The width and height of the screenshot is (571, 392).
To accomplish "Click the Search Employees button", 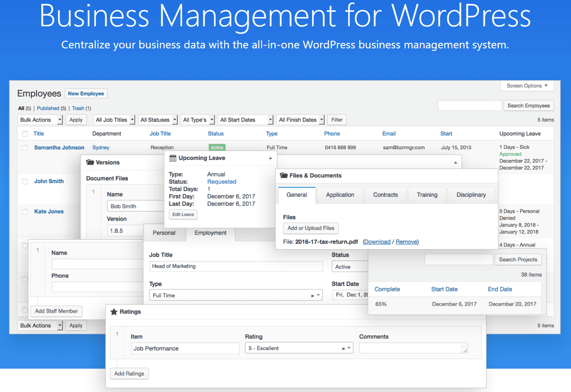I will coord(529,106).
